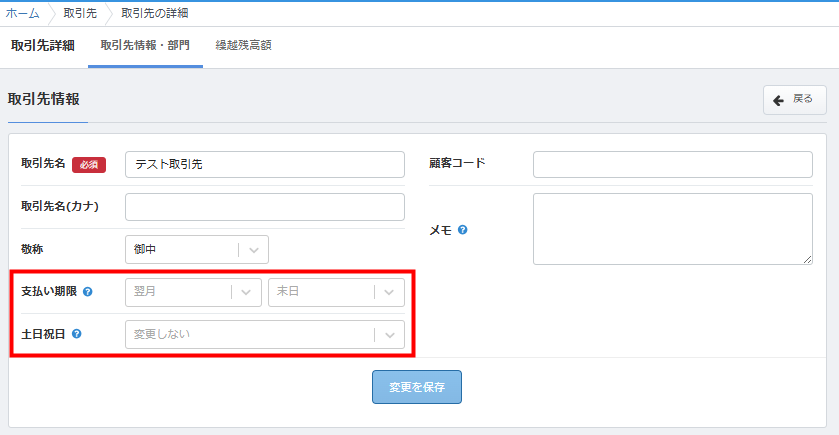839x435 pixels.
Task: Click help icon next to メモ
Action: 462,229
